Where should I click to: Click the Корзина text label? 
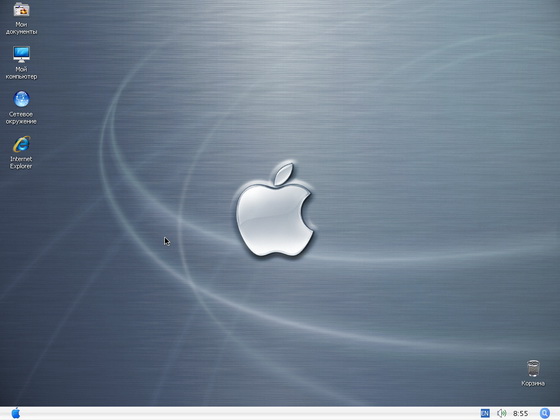point(533,384)
